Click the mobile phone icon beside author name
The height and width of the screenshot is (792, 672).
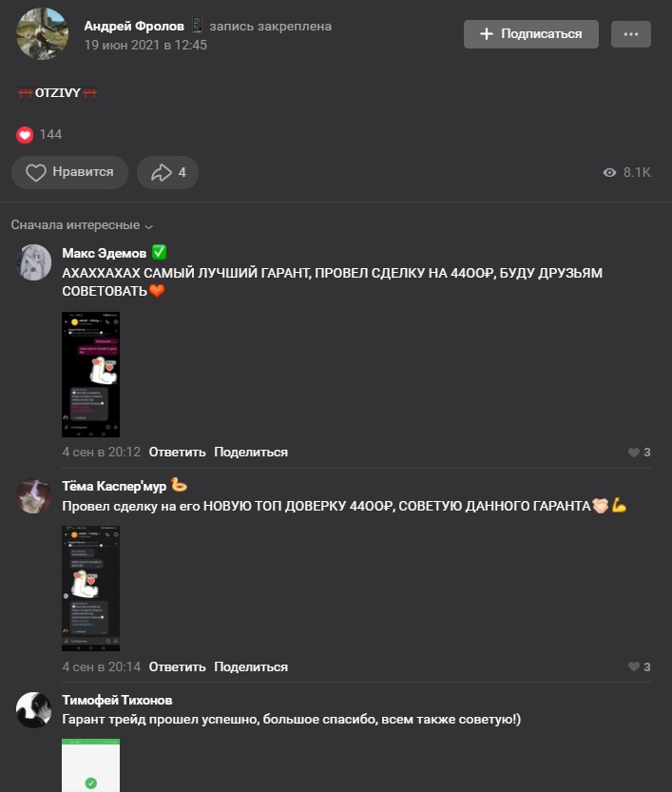click(197, 26)
